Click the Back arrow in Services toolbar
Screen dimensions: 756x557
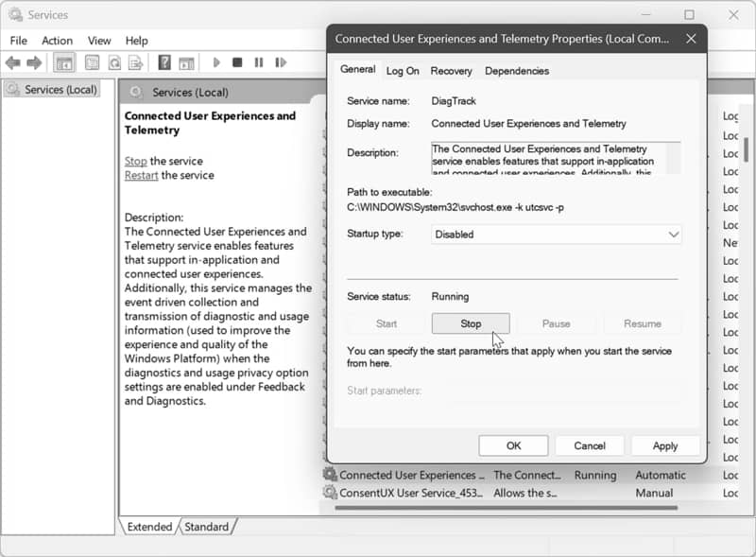point(13,62)
